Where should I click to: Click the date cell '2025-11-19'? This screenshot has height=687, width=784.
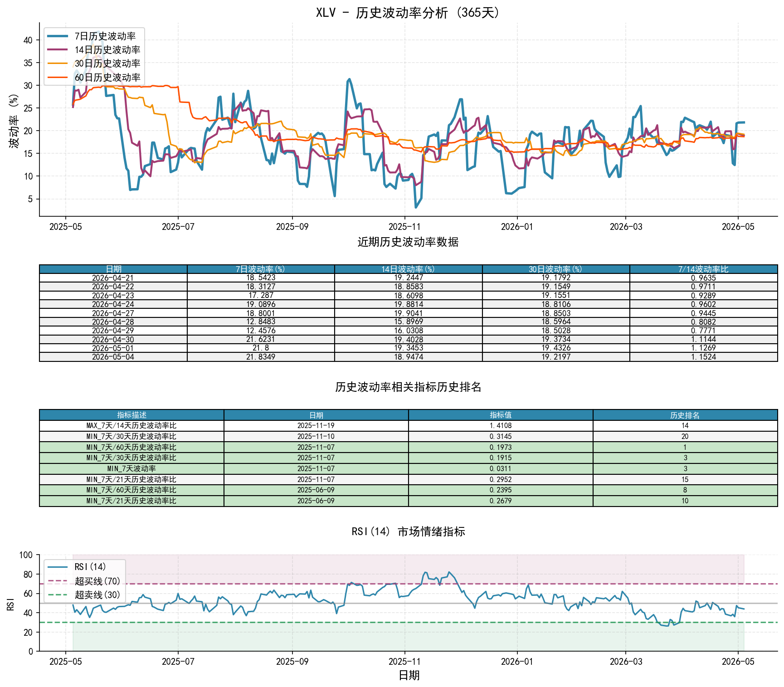316,426
